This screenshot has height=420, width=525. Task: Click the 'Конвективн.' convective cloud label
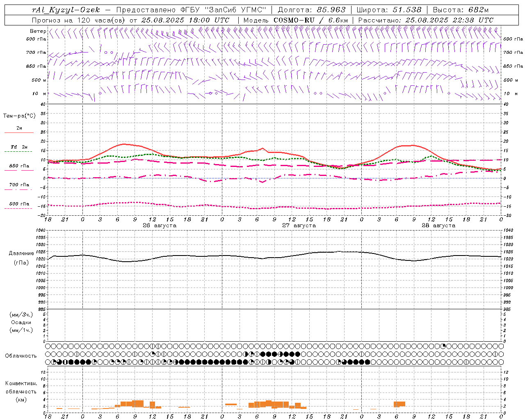[21, 383]
